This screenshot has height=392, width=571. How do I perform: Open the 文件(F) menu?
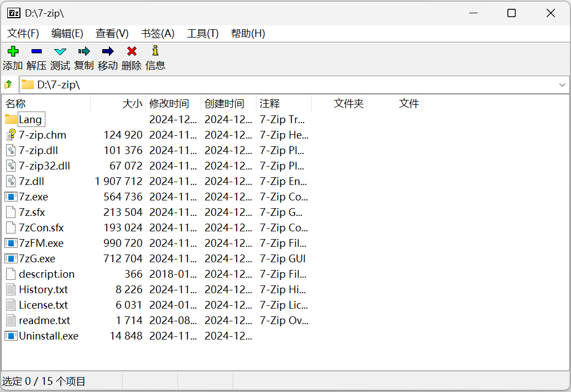click(23, 34)
